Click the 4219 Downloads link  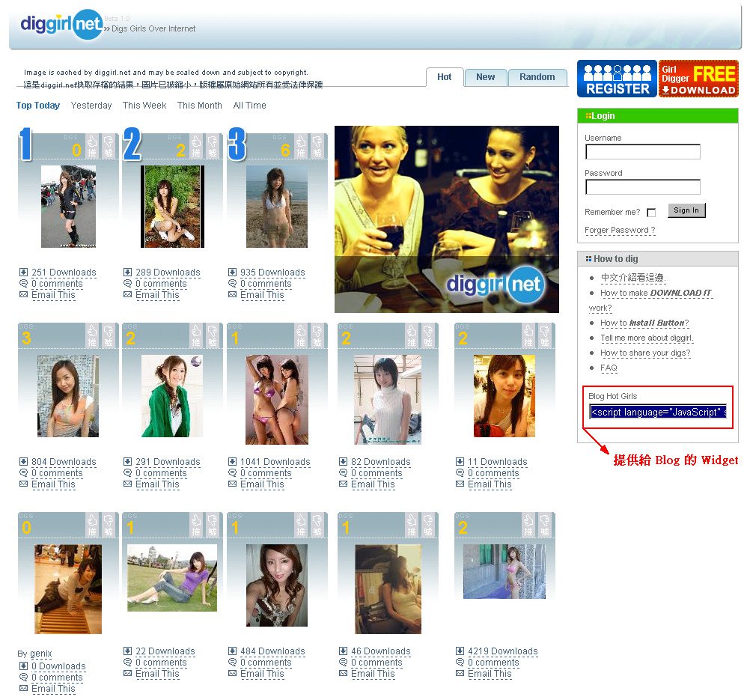pos(503,651)
